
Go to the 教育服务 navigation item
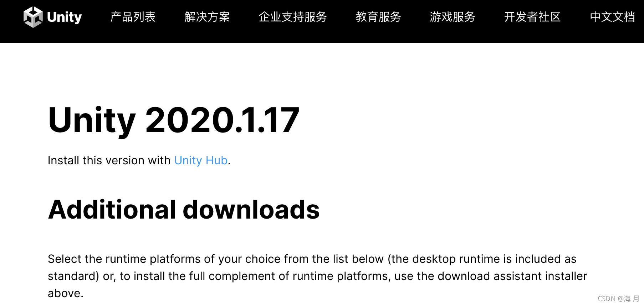(x=378, y=17)
